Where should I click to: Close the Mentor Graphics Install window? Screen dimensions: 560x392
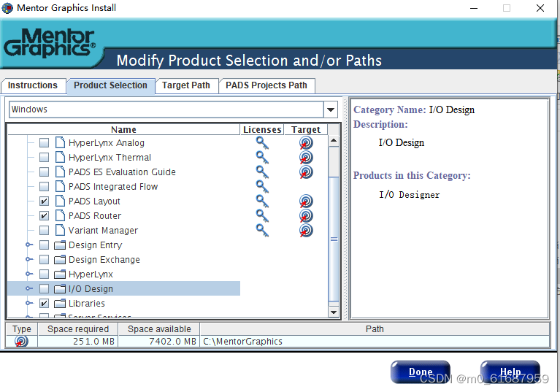540,8
